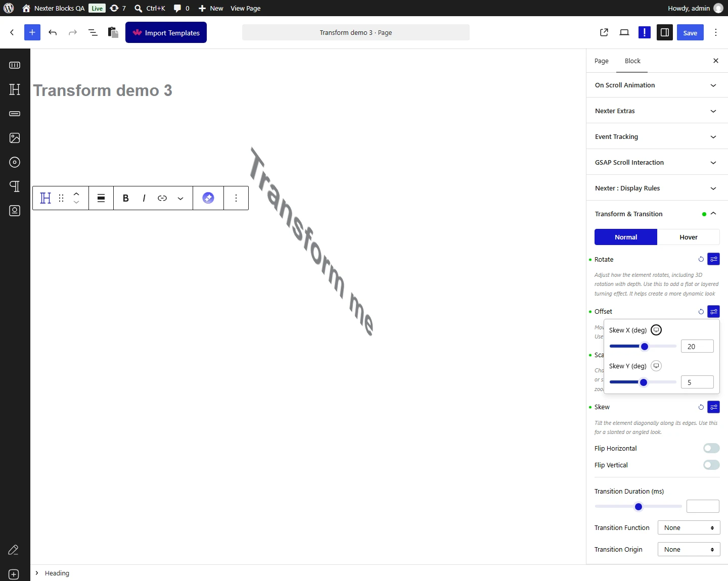
Task: Enable Flip Horizontal switch
Action: coord(711,448)
